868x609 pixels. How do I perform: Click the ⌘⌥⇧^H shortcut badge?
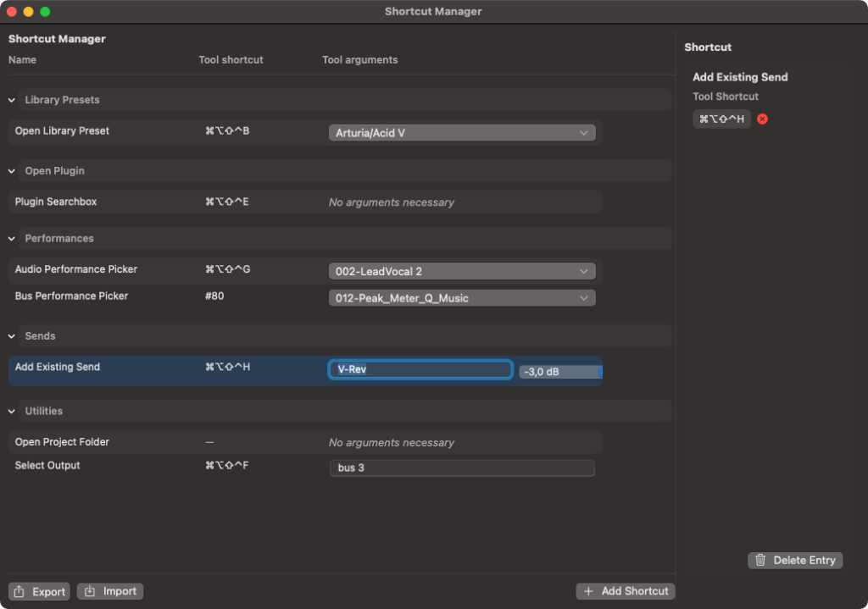[721, 119]
